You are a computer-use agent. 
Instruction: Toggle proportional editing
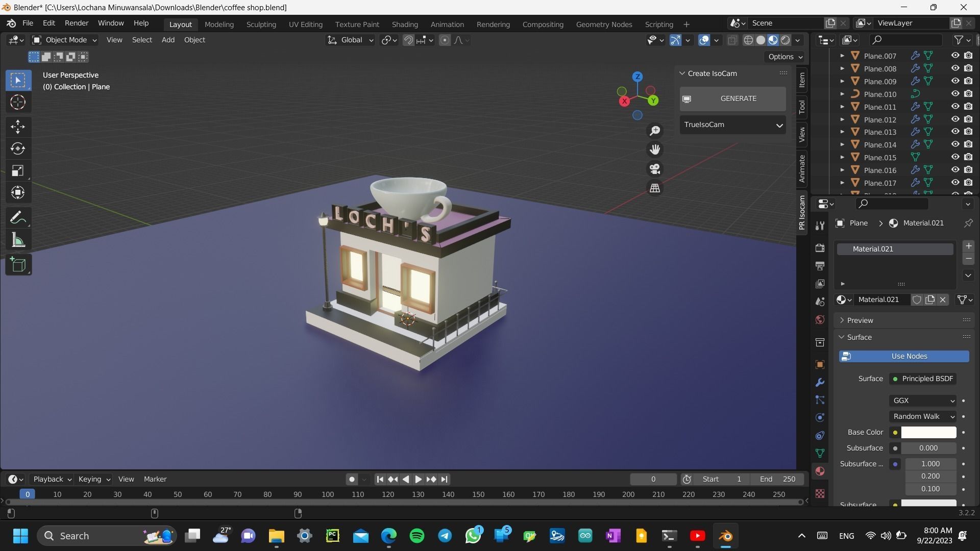coord(445,40)
